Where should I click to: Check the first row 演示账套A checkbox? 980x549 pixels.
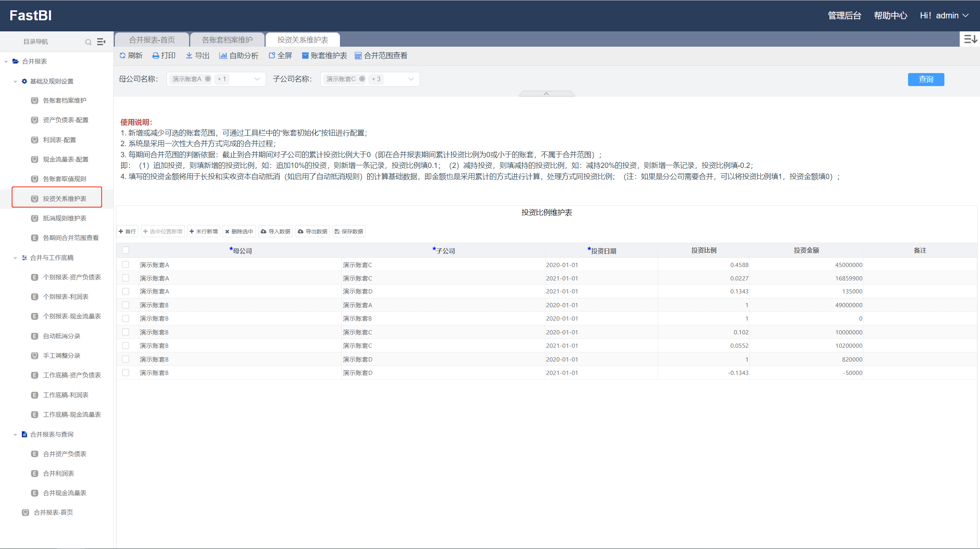click(126, 264)
